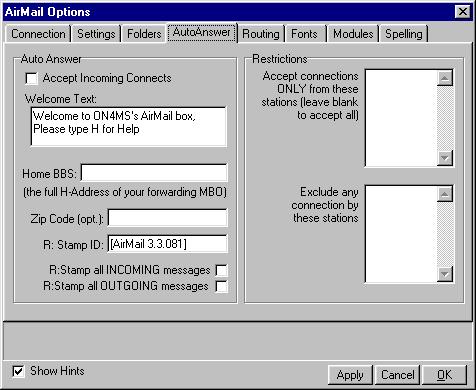Click the excluded stations list box
The height and width of the screenshot is (390, 476).
click(401, 234)
